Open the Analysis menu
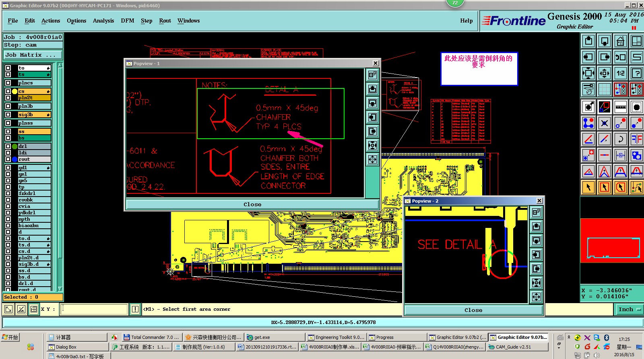 tap(103, 21)
